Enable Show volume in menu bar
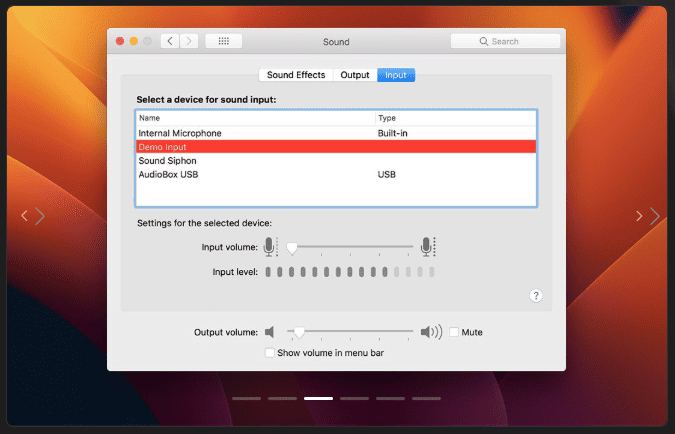This screenshot has height=434, width=675. click(270, 353)
